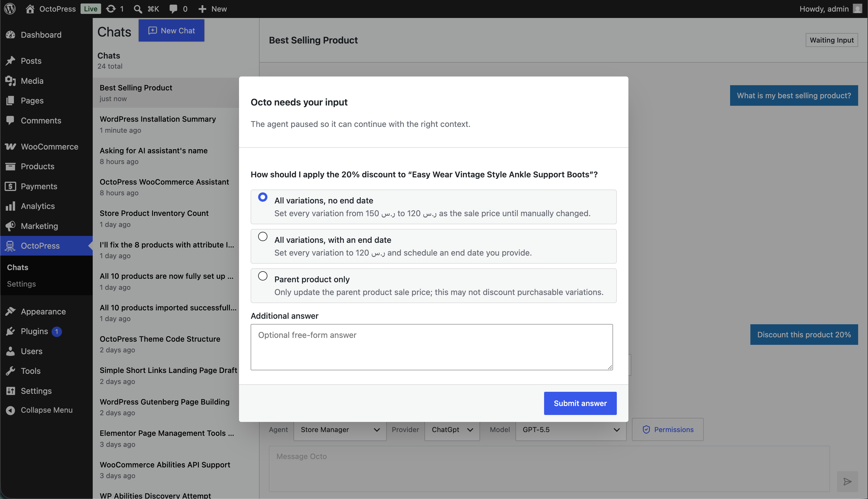Open 'All 10 products imported successfull...' chat

[x=166, y=313]
